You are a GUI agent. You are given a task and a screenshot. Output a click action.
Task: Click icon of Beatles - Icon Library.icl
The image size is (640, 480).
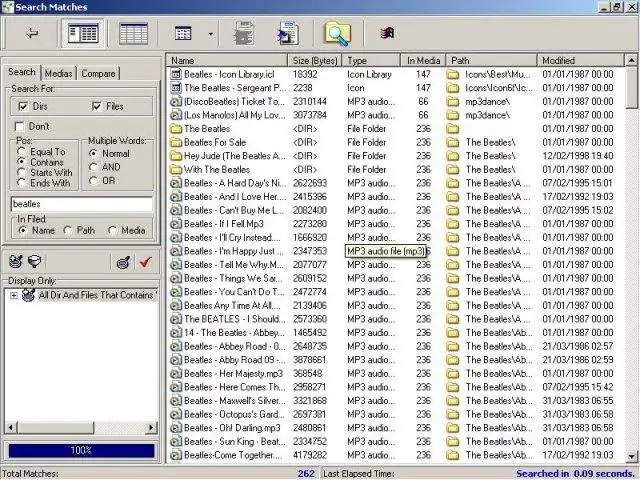176,74
